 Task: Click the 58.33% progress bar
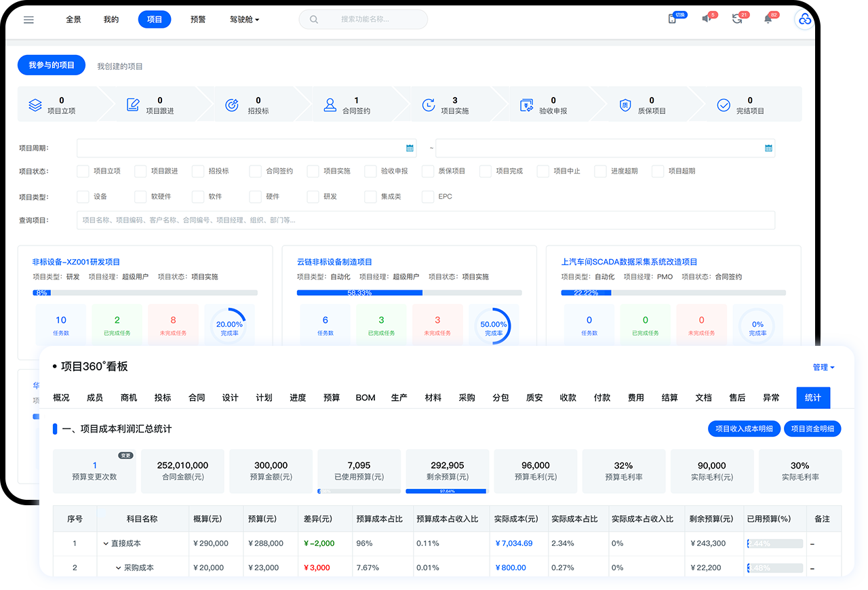coord(359,293)
